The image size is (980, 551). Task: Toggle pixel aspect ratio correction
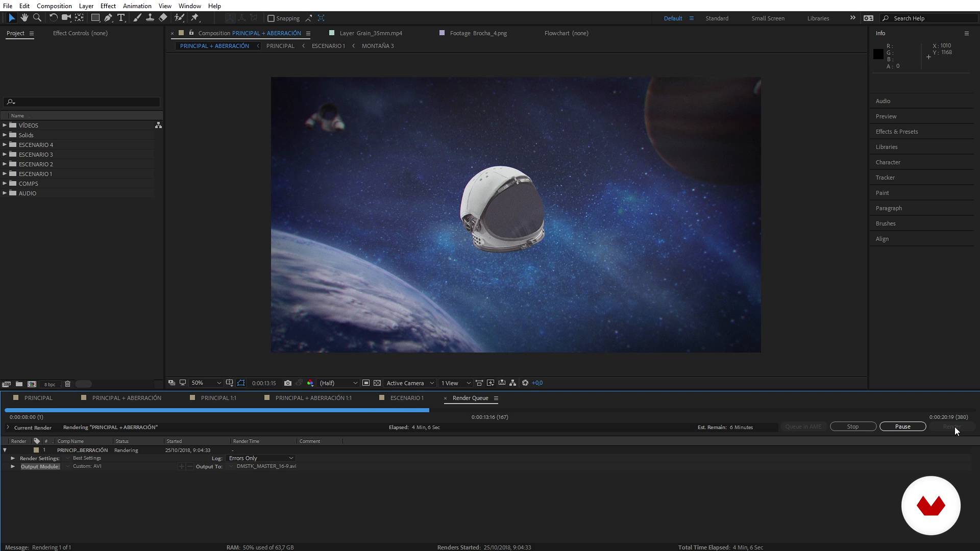(479, 383)
